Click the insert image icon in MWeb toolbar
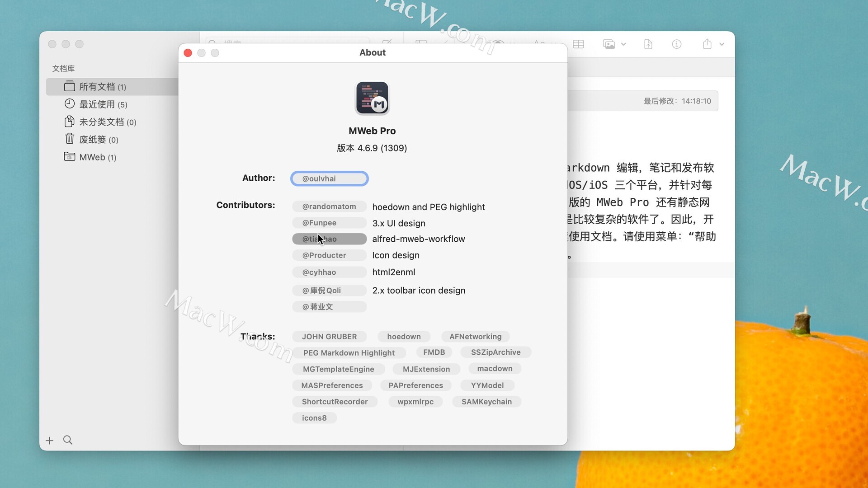The height and width of the screenshot is (488, 868). point(609,44)
